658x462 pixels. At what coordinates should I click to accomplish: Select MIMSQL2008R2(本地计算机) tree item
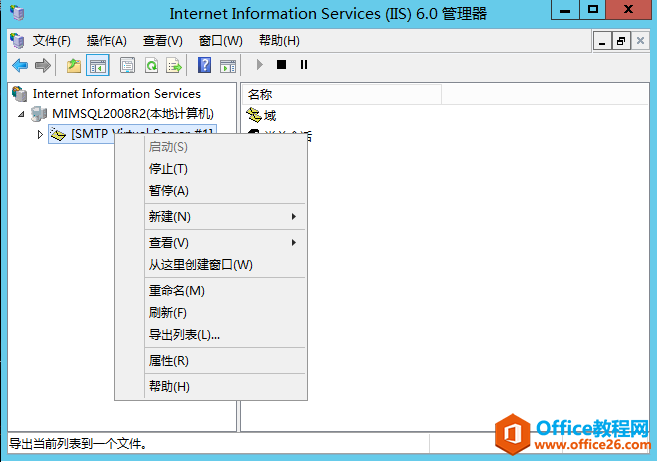point(133,114)
